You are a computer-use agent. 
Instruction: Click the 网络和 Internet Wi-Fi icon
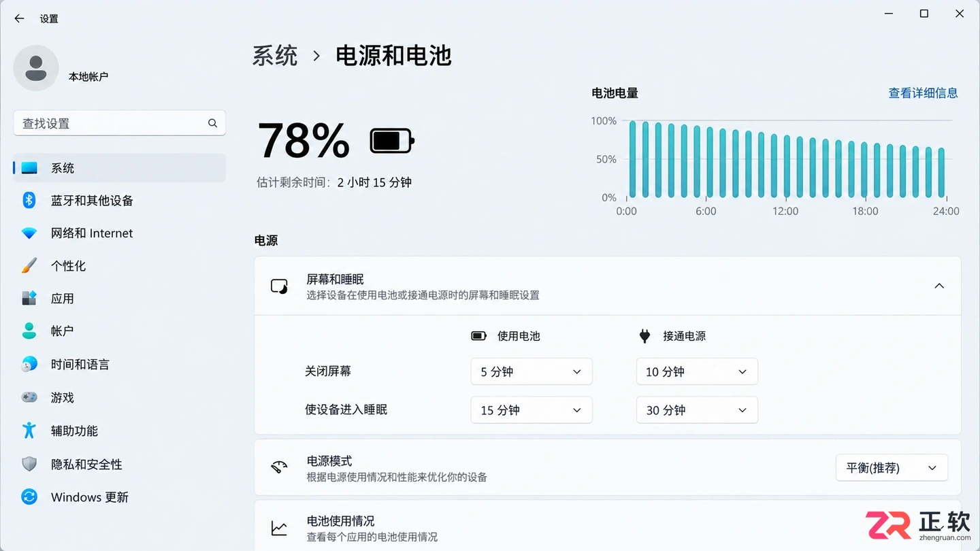[29, 233]
